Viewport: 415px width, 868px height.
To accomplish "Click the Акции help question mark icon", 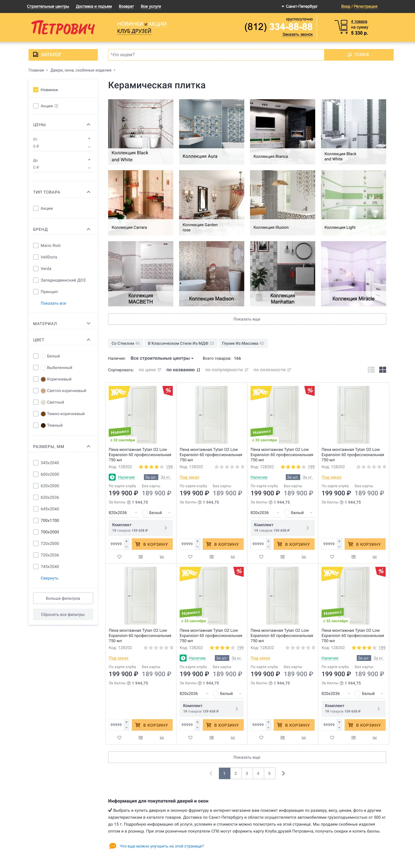I will tap(56, 106).
